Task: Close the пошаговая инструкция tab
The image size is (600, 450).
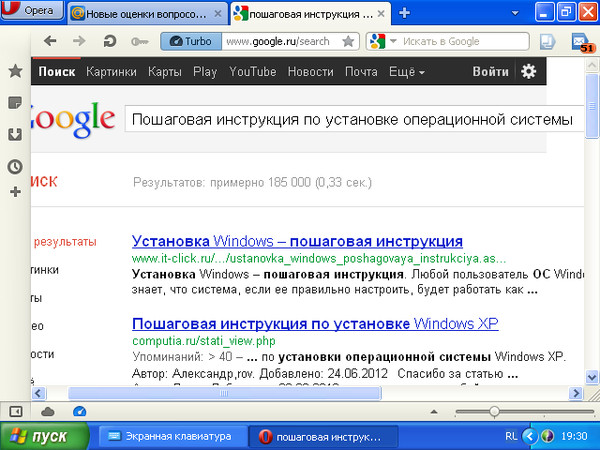Action: (x=381, y=14)
